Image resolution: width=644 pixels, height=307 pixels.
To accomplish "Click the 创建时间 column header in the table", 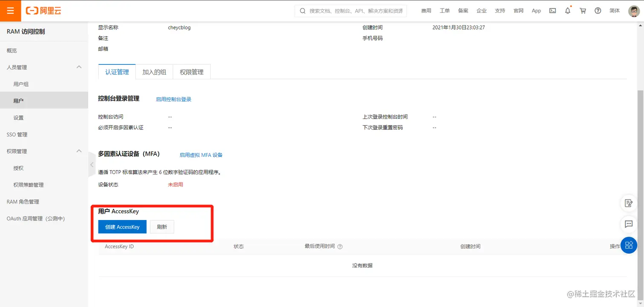I will (x=470, y=246).
